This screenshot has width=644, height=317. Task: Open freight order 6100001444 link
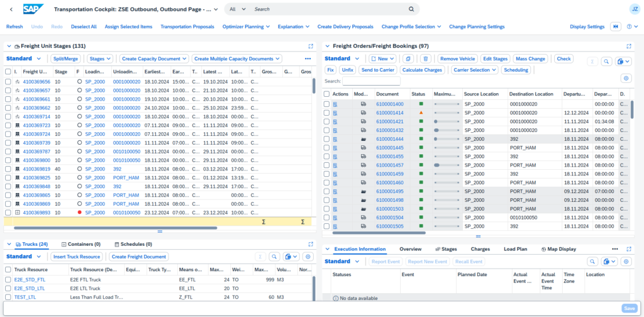pos(389,138)
